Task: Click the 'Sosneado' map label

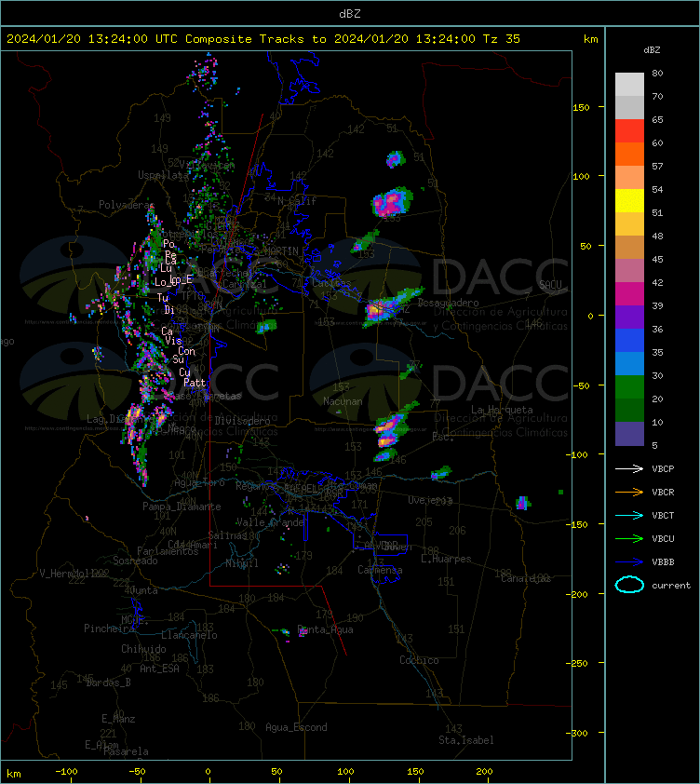Action: click(135, 561)
